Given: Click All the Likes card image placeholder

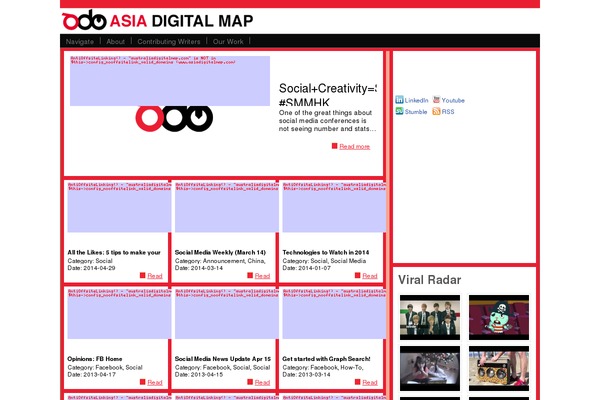Looking at the screenshot, I should pos(119,207).
